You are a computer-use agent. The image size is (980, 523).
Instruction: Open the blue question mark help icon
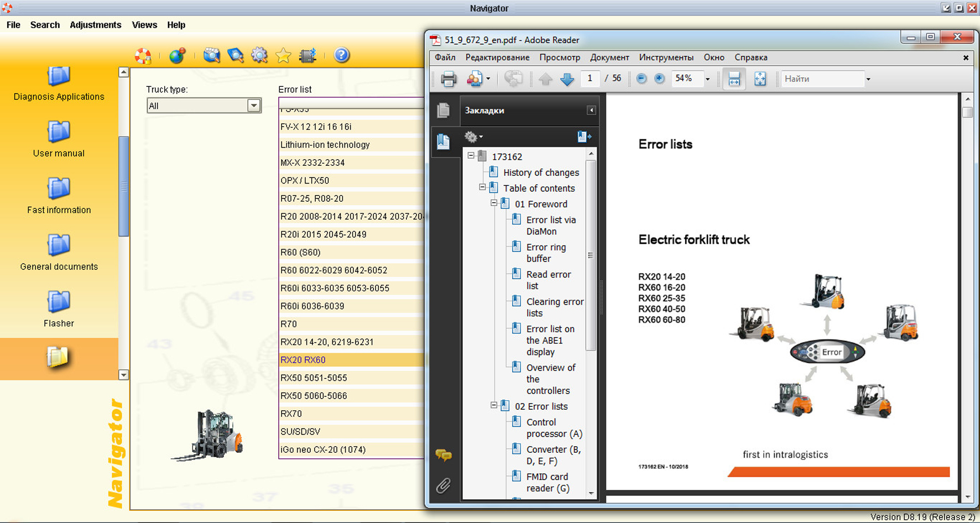[342, 55]
